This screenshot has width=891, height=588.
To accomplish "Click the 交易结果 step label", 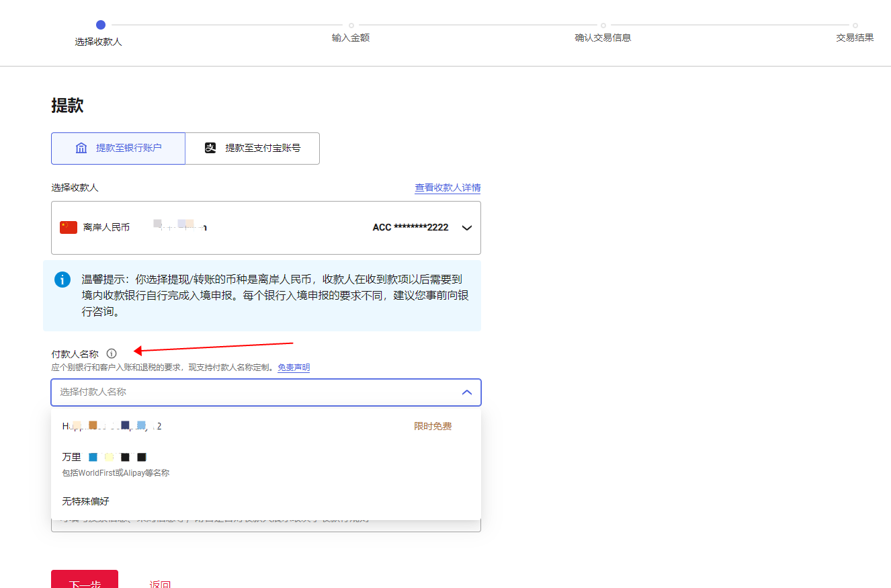I will [855, 37].
